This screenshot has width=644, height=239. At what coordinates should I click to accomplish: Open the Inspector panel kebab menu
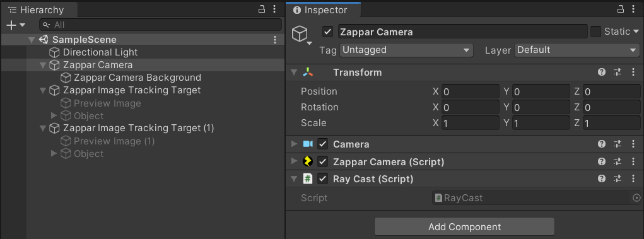[633, 9]
